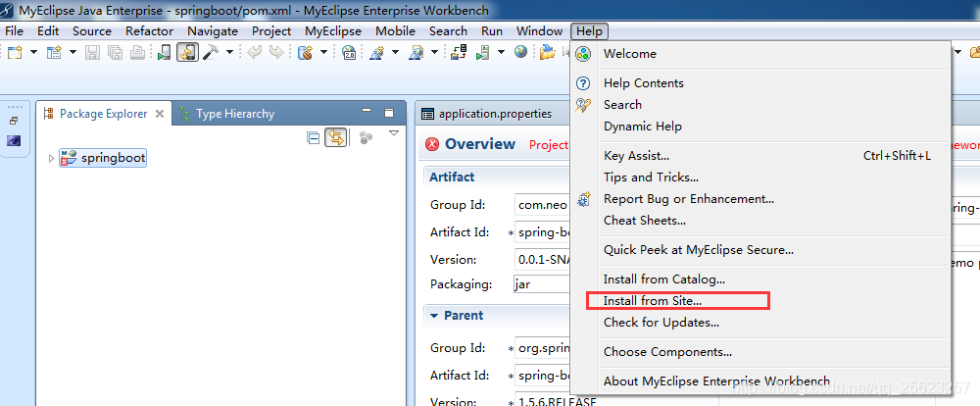Click the Save disk toolbar icon
Image resolution: width=980 pixels, height=406 pixels.
click(x=92, y=53)
